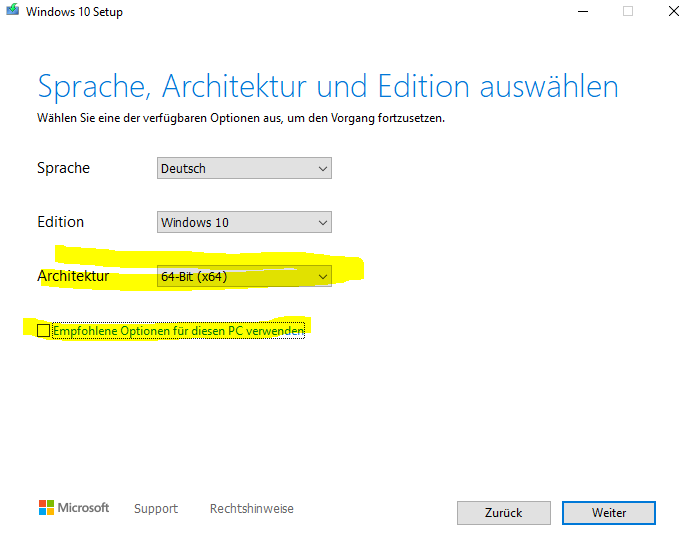The height and width of the screenshot is (546, 695).
Task: Click the 'Windows 10 Setup' window title
Action: (x=74, y=12)
